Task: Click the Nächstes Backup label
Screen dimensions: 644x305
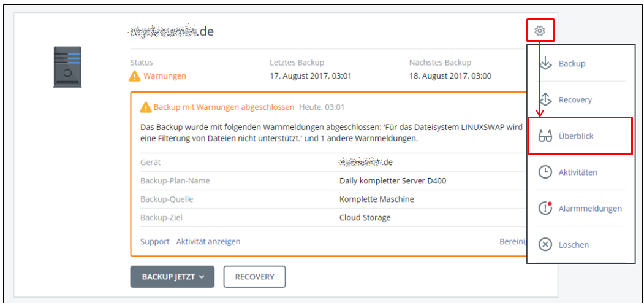Action: [441, 63]
